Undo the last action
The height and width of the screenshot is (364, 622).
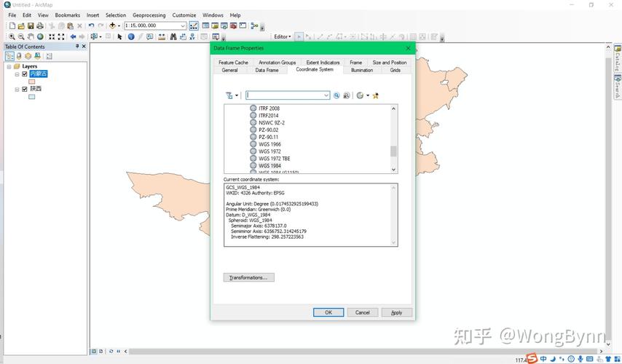(91, 25)
